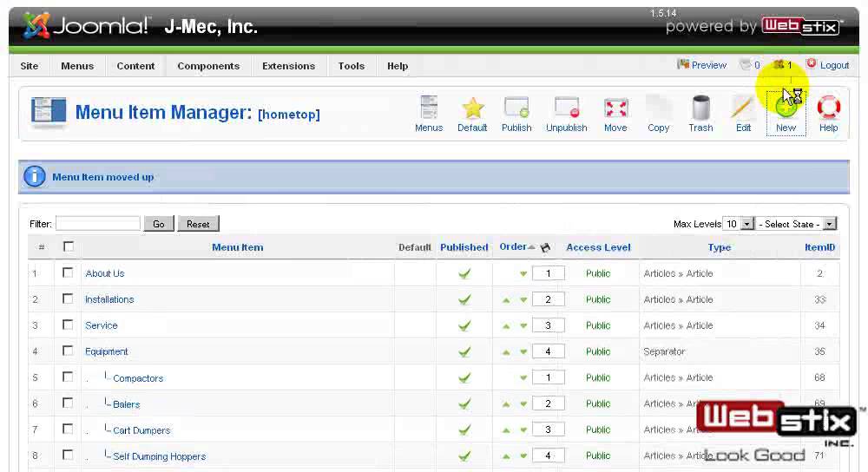Open the Select State dropdown
This screenshot has width=868, height=472.
[796, 224]
